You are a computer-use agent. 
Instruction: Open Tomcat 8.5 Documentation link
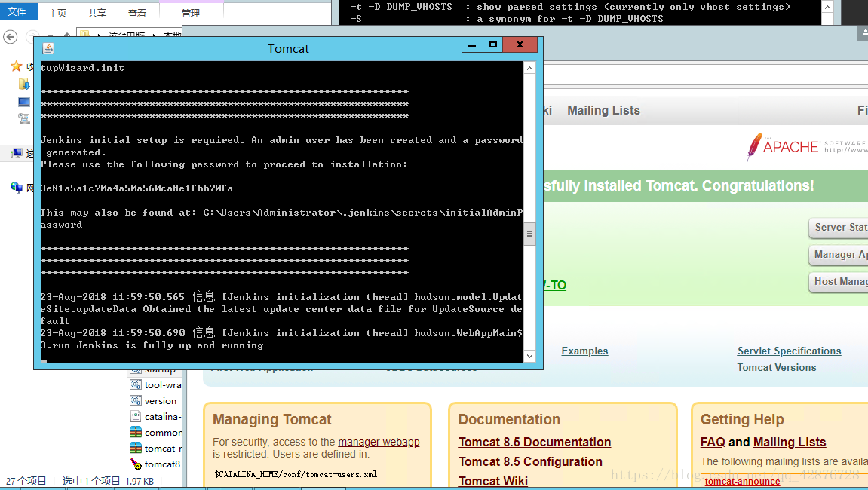[x=535, y=442]
